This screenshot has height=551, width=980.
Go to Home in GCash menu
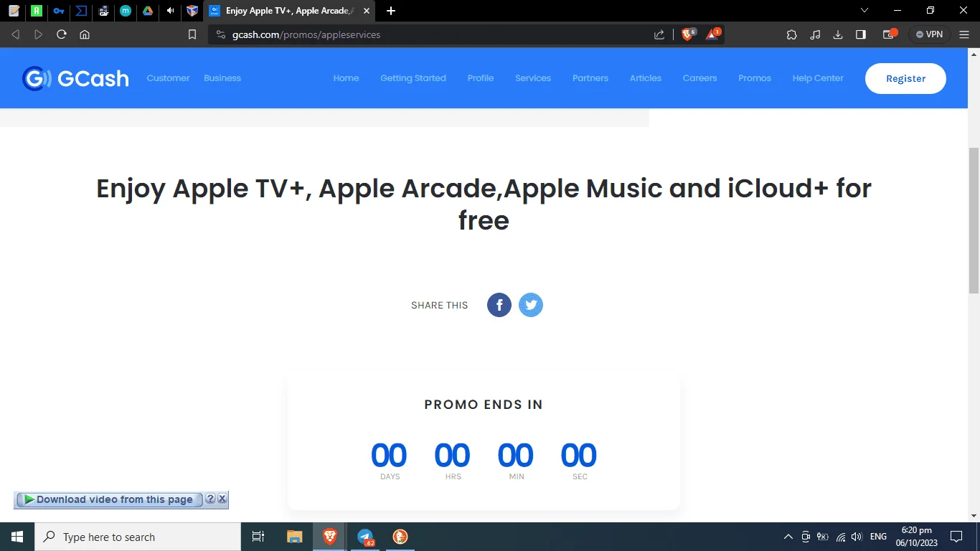346,78
